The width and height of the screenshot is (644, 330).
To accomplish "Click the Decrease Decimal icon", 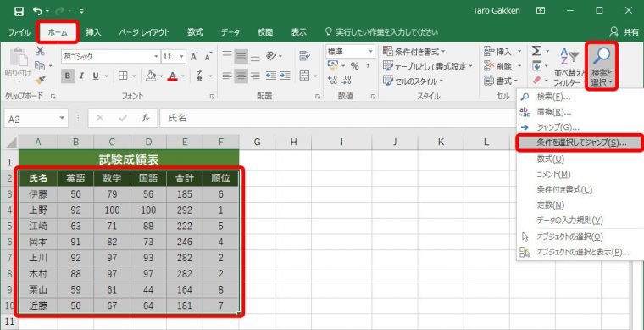I will coord(347,80).
